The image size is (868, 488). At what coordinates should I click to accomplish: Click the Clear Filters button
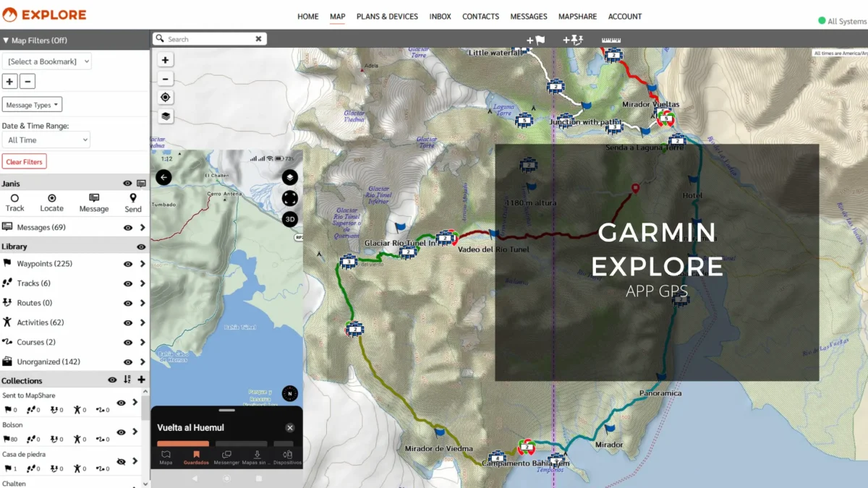25,161
